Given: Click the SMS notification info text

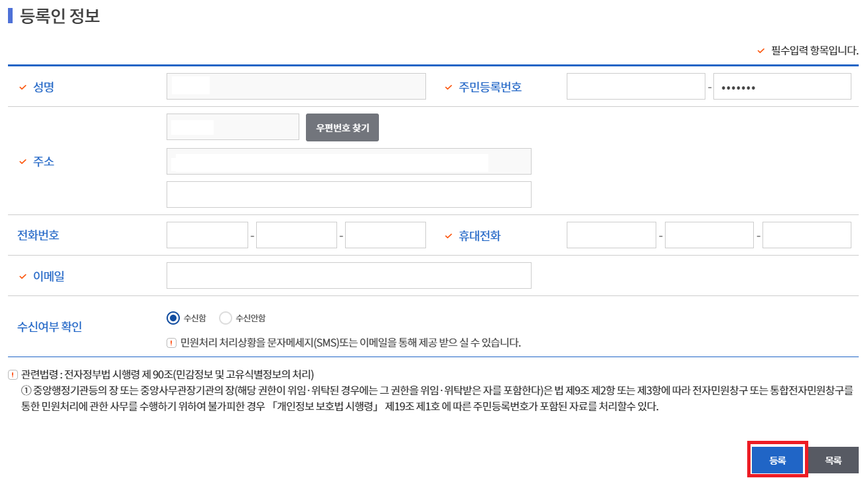Looking at the screenshot, I should click(350, 343).
